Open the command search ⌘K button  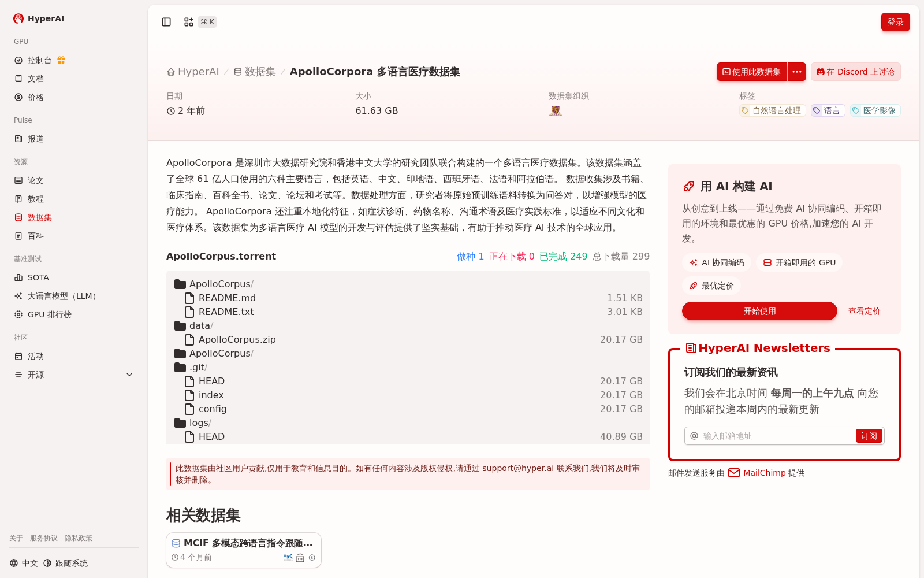tap(199, 22)
